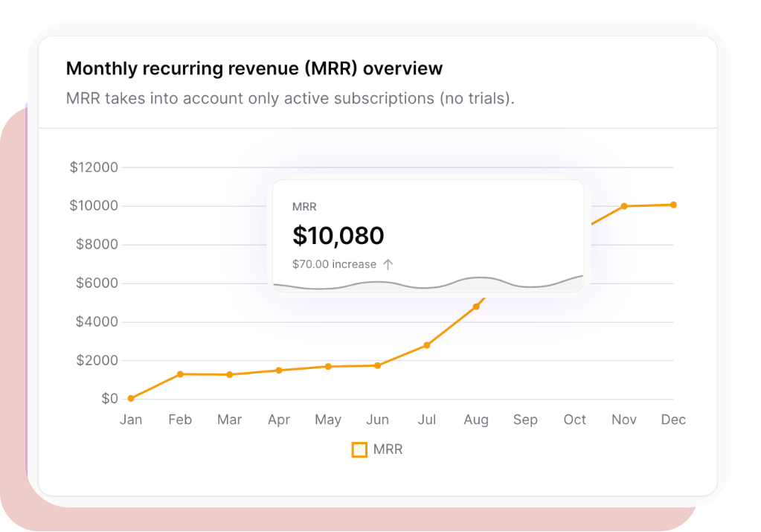Click the Sep label on the x-axis
The image size is (761, 532).
(x=525, y=420)
